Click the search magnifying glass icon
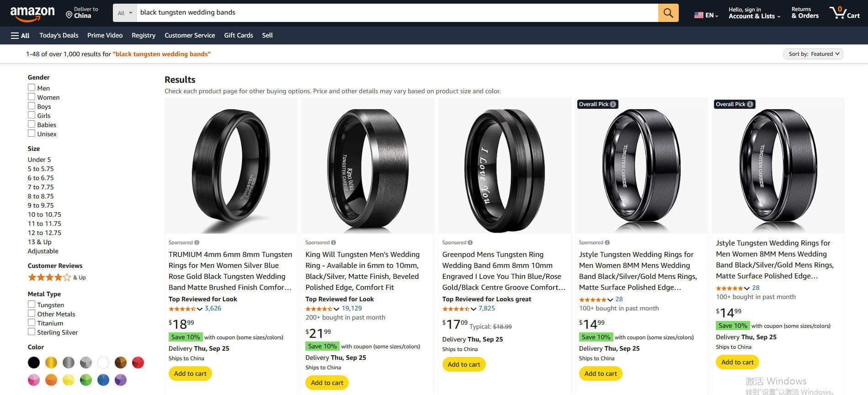 click(x=668, y=12)
